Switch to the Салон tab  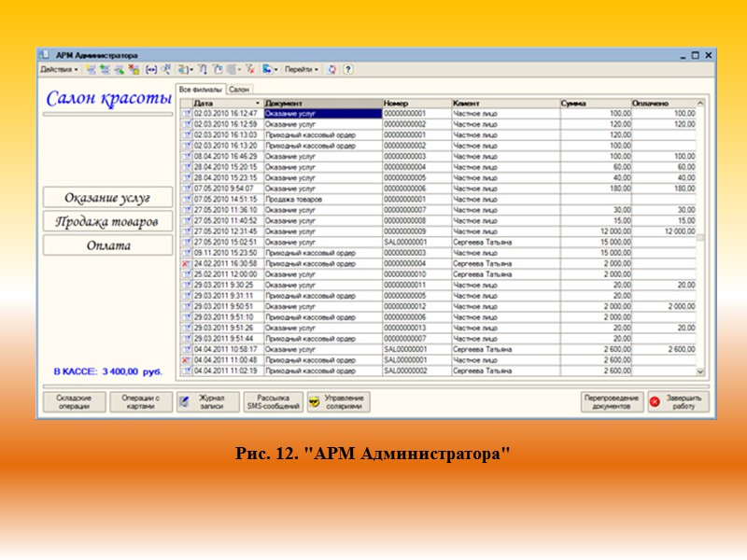[239, 90]
